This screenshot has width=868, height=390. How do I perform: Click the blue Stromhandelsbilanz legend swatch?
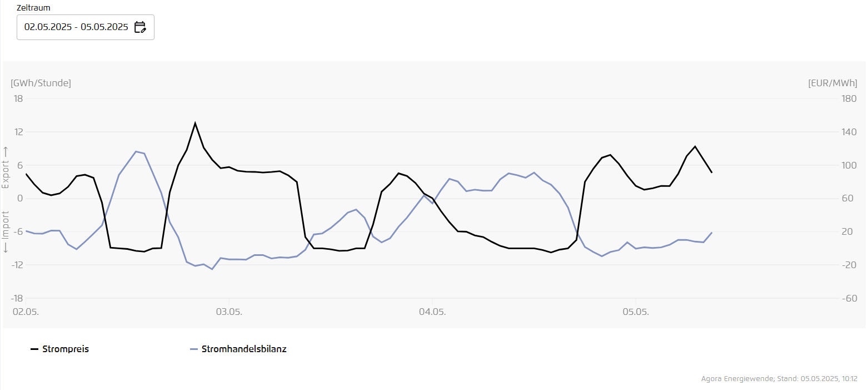[x=194, y=349]
